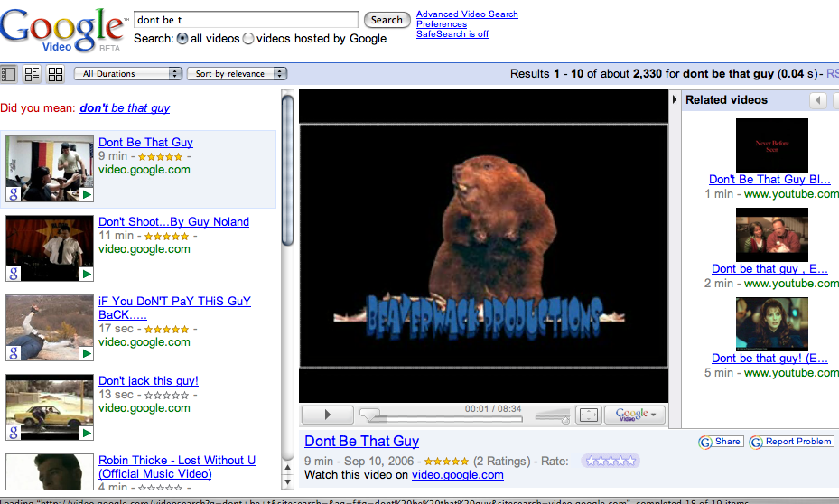The width and height of the screenshot is (839, 504).
Task: Click the Share button
Action: tap(727, 442)
